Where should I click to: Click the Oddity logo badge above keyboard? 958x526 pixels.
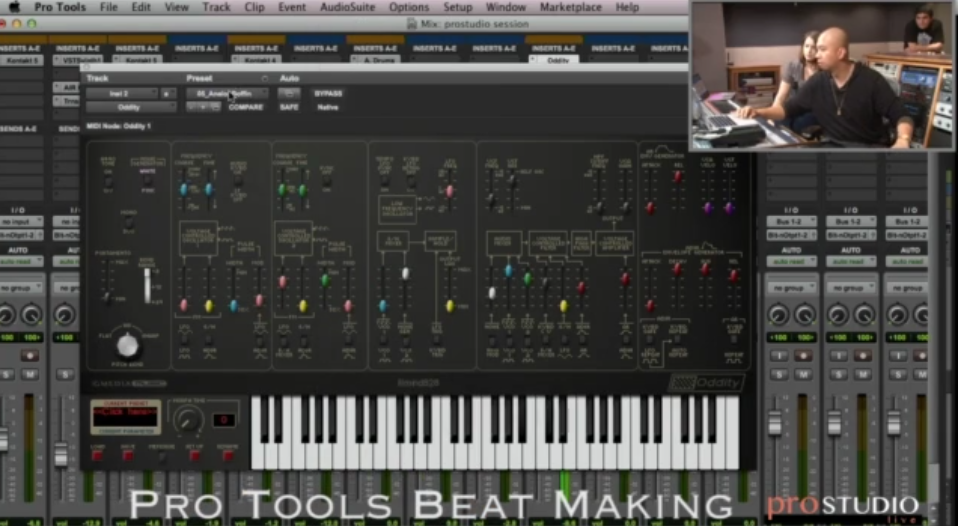click(706, 383)
